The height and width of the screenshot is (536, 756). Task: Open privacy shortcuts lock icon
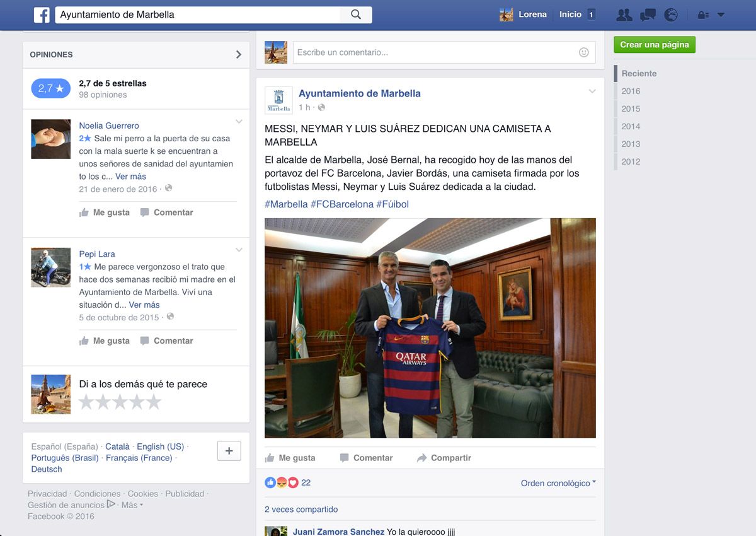click(x=704, y=15)
